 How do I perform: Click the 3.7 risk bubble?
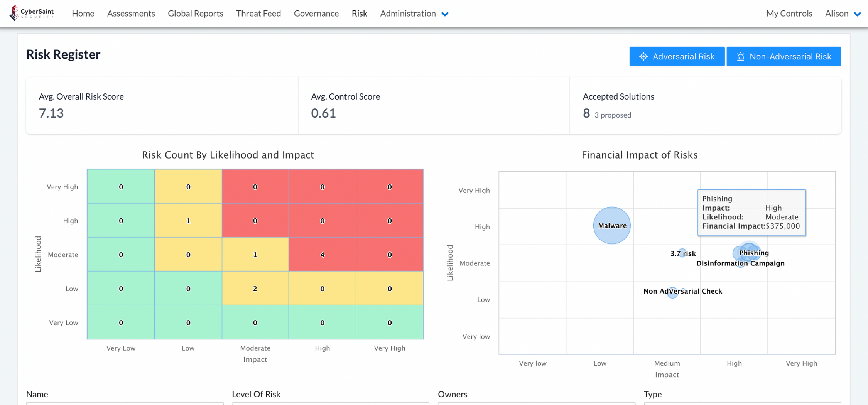point(682,253)
